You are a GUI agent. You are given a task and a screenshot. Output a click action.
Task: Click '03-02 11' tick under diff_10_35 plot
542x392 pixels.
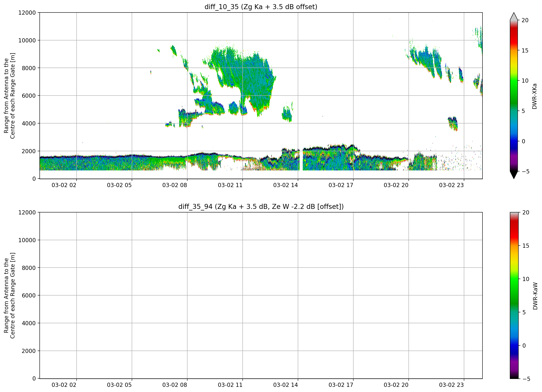230,185
